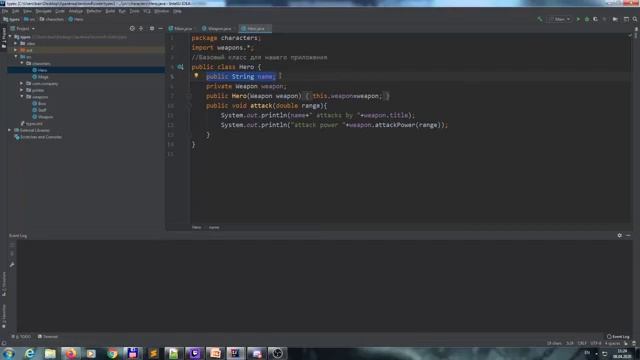Open Firefox from the taskbar
This screenshot has height=360, width=640.
[x=71, y=353]
